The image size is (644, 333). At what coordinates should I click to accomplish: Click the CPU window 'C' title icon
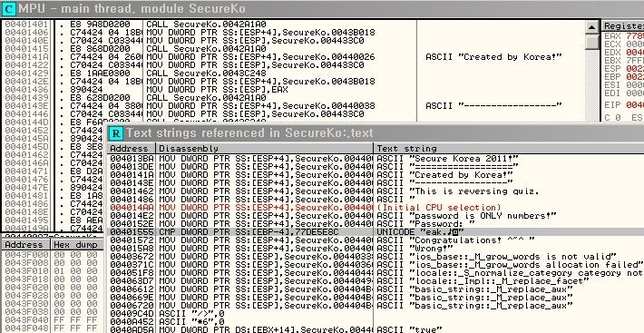[10, 8]
